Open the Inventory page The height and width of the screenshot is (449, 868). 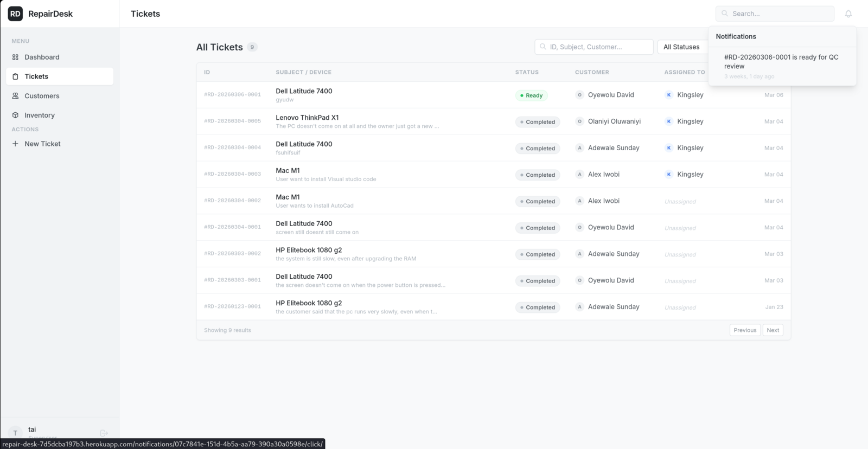pyautogui.click(x=40, y=116)
